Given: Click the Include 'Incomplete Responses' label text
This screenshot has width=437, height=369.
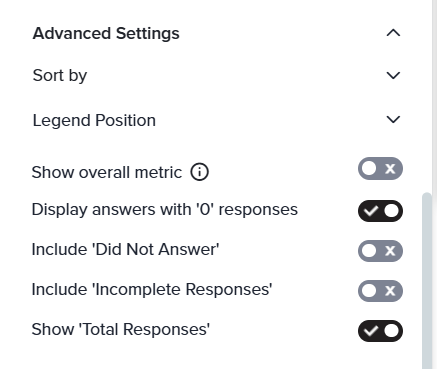Looking at the screenshot, I should [x=152, y=289].
